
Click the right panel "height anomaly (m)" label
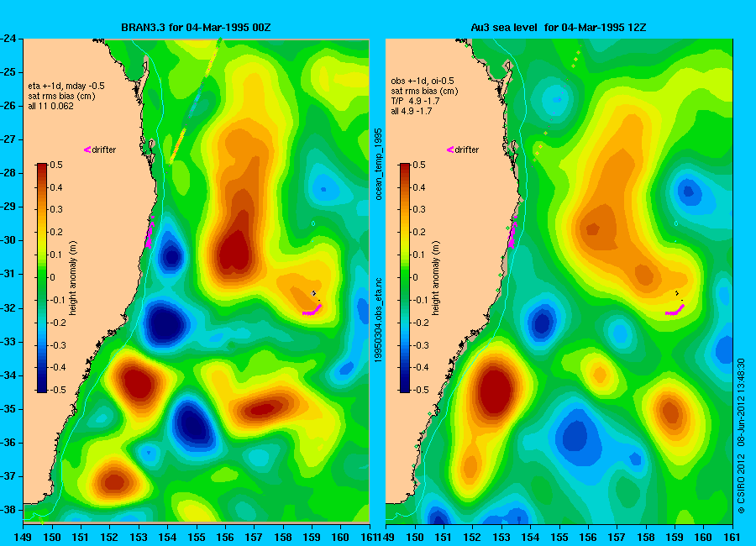pos(435,278)
